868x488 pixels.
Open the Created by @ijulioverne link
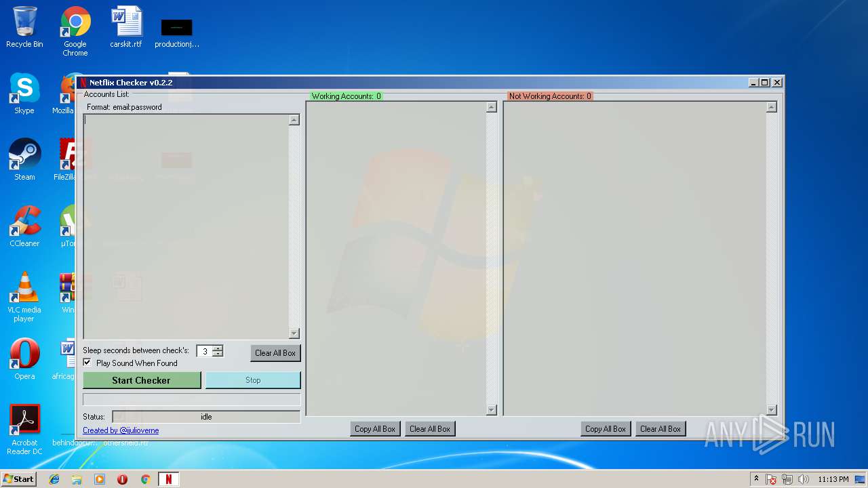[x=121, y=430]
